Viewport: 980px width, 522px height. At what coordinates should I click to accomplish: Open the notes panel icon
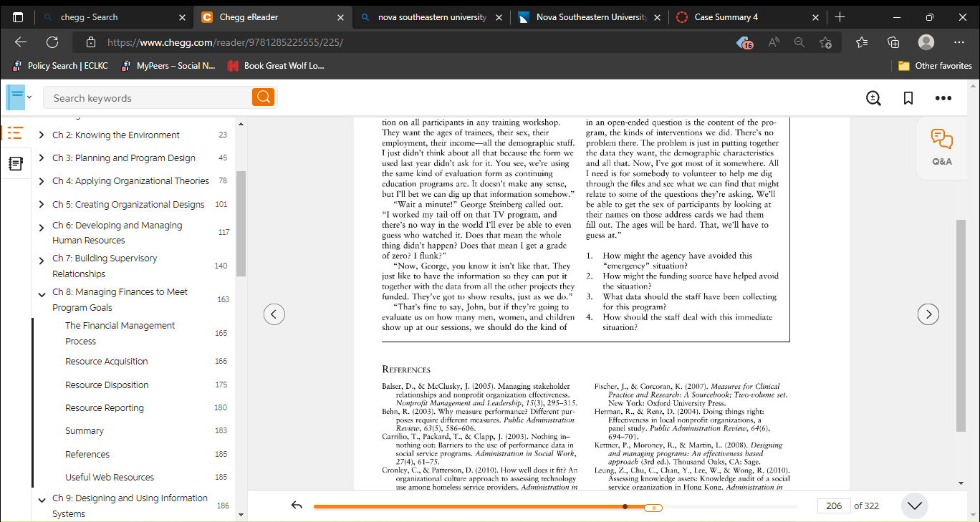[15, 164]
